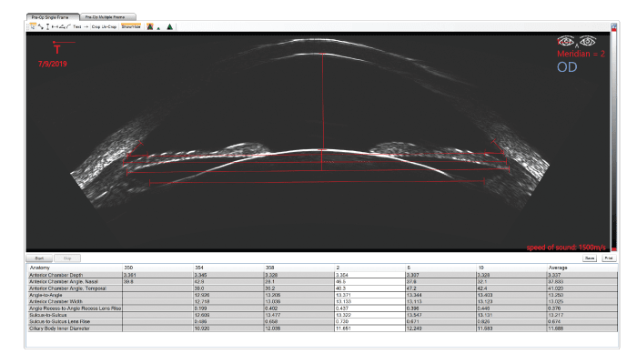Viewport: 637px width, 364px height.
Task: Click the left eye icon
Action: [566, 41]
